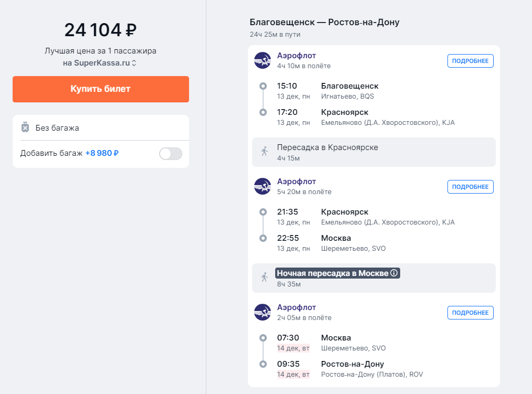Viewport: 532px width, 394px height.
Task: Click the +8 980 ₽ baggage price
Action: pos(102,153)
